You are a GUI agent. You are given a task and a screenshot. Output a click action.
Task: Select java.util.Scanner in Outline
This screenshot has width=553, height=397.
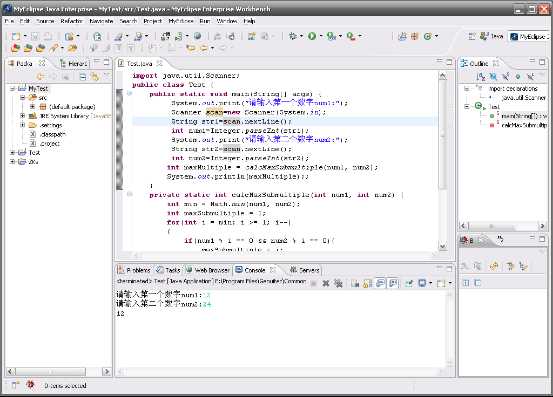(x=523, y=98)
